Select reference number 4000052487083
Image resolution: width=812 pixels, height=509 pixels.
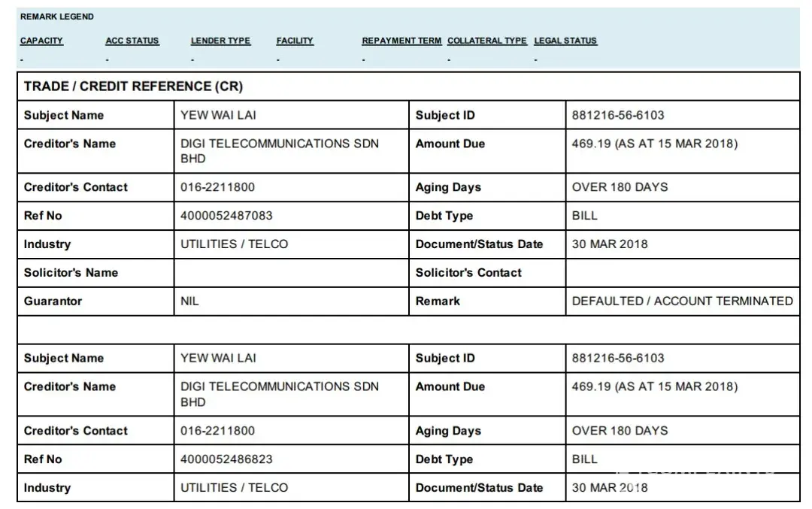(226, 216)
